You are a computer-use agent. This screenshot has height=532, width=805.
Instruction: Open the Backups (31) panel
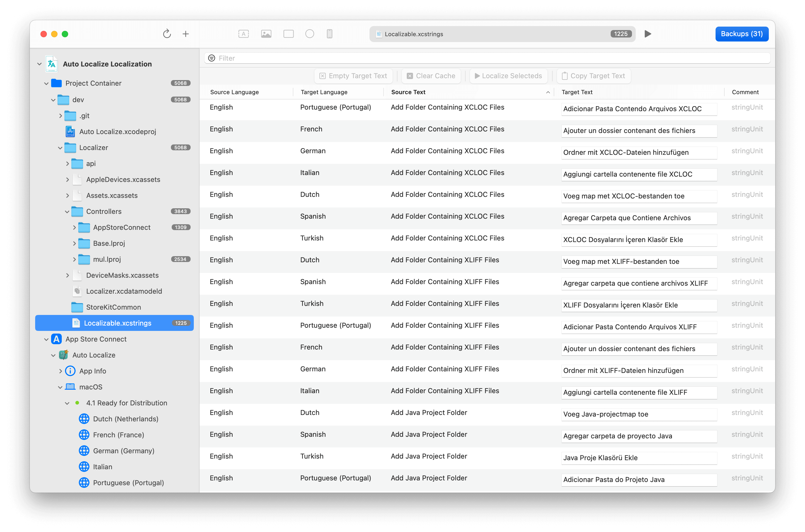pyautogui.click(x=742, y=34)
